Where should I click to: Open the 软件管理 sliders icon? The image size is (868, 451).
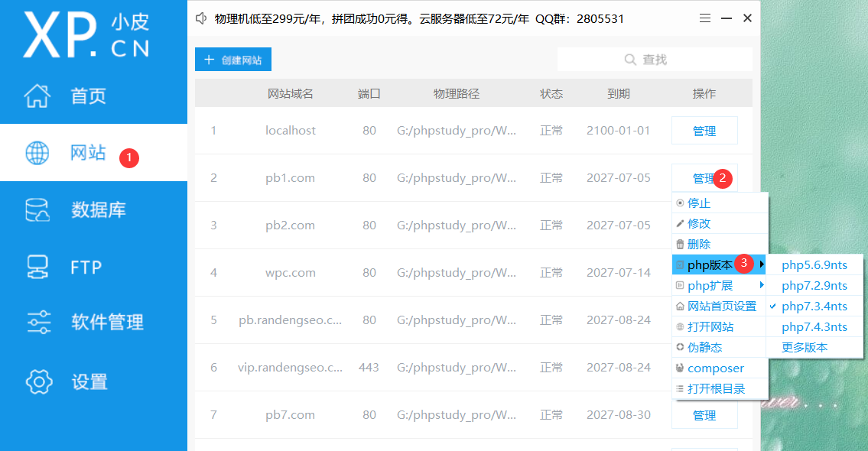click(39, 322)
